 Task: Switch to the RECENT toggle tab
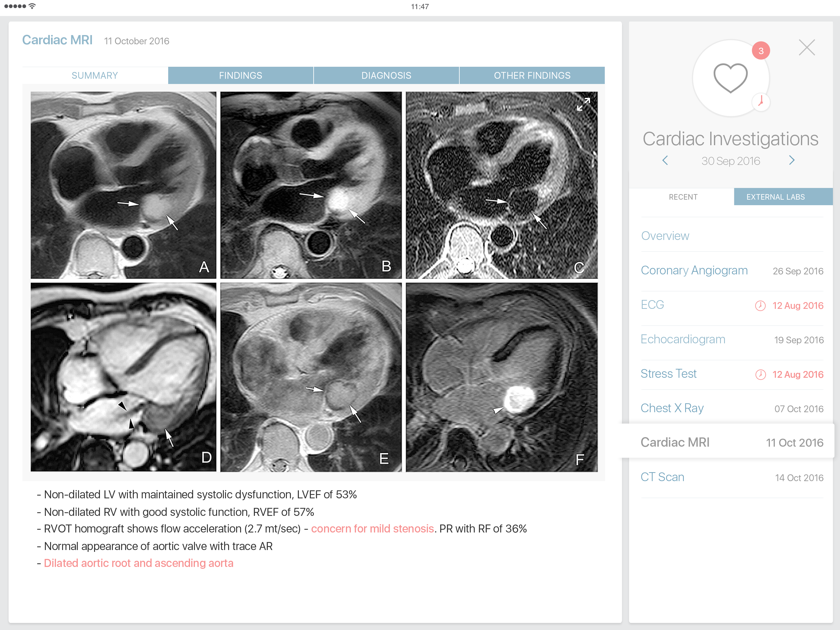(683, 197)
